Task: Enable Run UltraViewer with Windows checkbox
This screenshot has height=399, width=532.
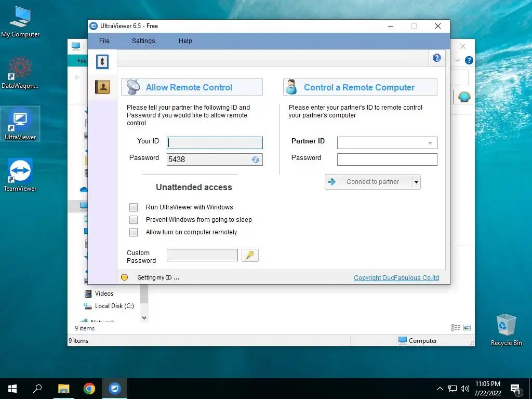Action: tap(134, 207)
